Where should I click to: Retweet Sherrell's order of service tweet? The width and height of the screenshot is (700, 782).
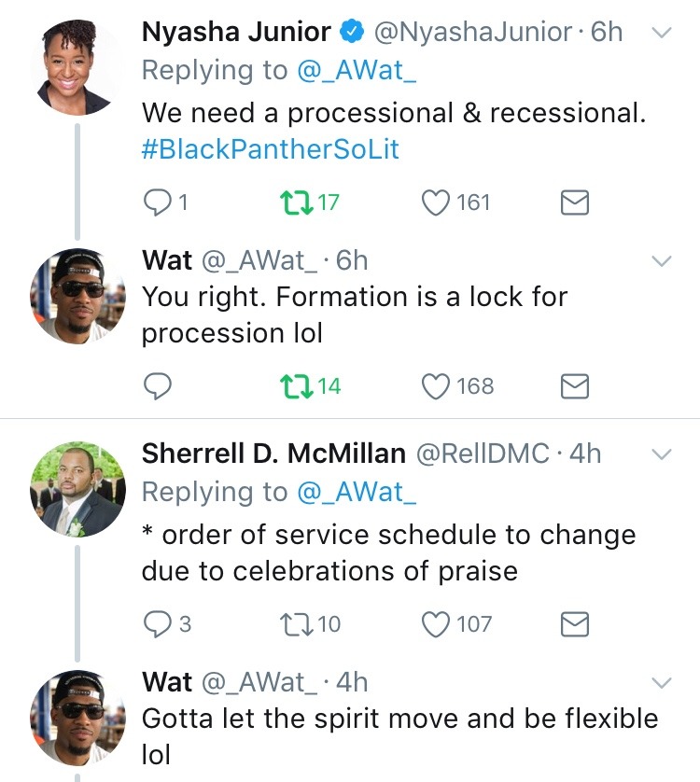click(x=298, y=623)
